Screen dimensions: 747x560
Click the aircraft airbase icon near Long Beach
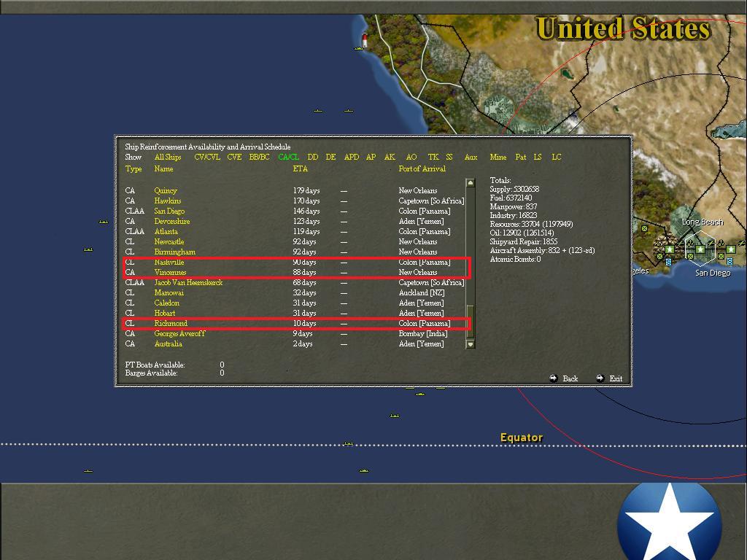711,243
